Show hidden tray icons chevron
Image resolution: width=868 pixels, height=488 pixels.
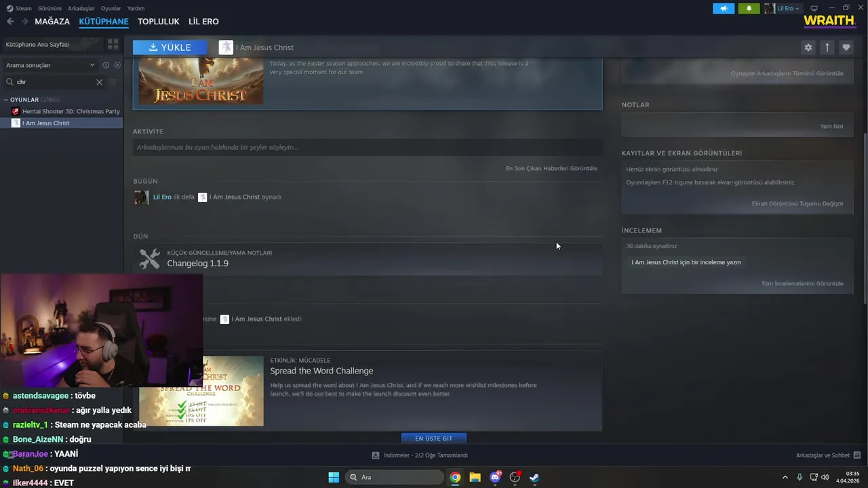[x=785, y=477]
